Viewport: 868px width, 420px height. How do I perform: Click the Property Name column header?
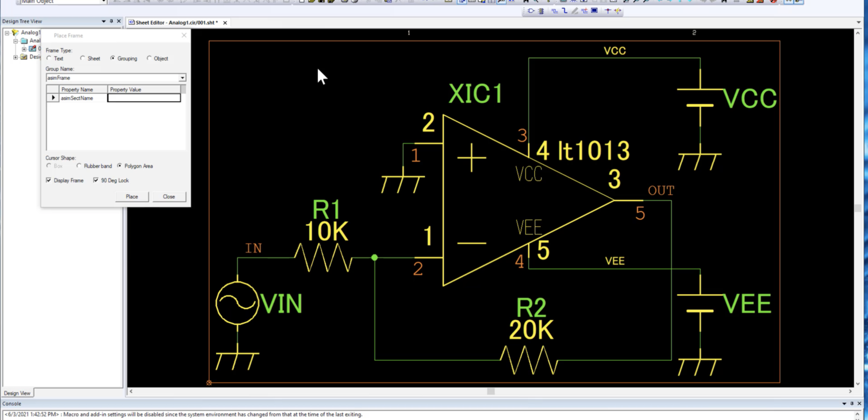tap(83, 90)
